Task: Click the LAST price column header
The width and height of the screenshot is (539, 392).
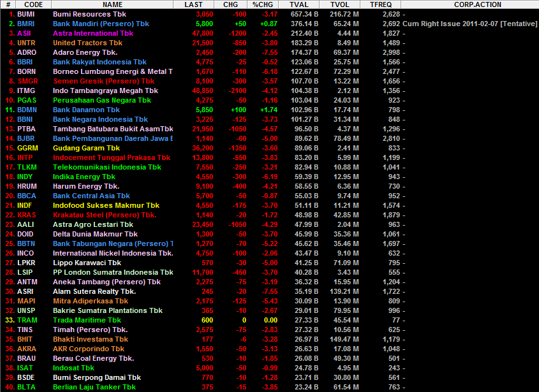Action: click(193, 4)
